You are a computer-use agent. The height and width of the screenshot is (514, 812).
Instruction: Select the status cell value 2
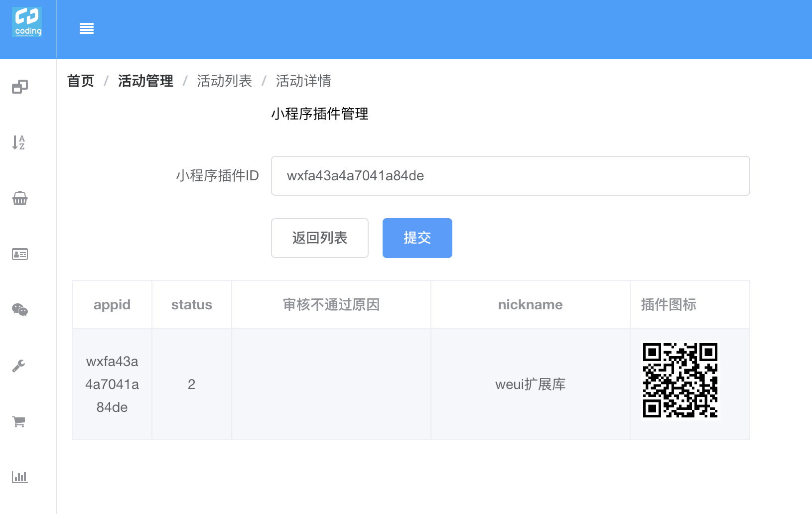coord(191,384)
